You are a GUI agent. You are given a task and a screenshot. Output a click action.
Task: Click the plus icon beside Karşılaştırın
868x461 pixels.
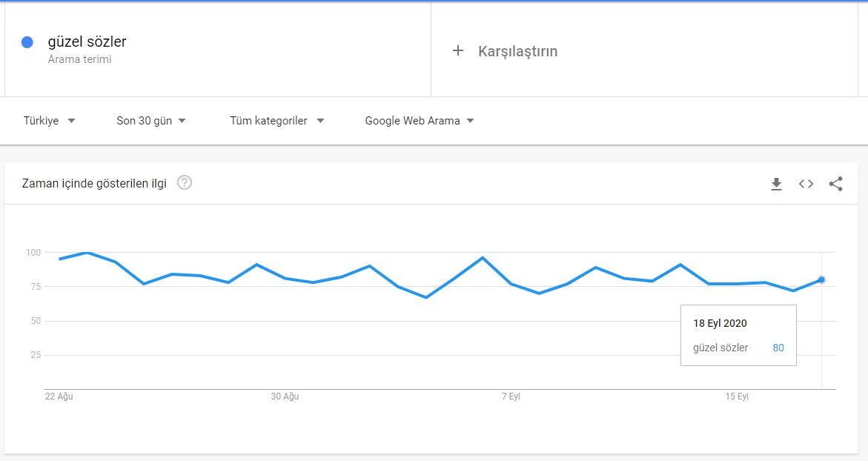coord(458,51)
